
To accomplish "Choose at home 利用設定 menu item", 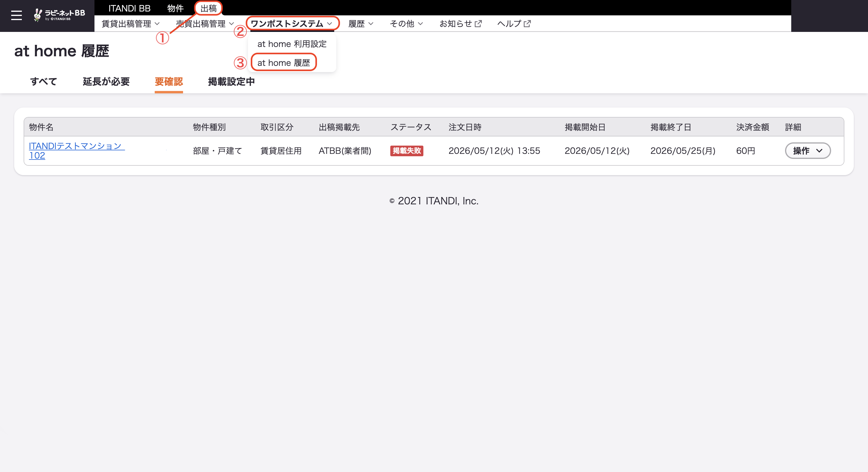I will coord(292,44).
